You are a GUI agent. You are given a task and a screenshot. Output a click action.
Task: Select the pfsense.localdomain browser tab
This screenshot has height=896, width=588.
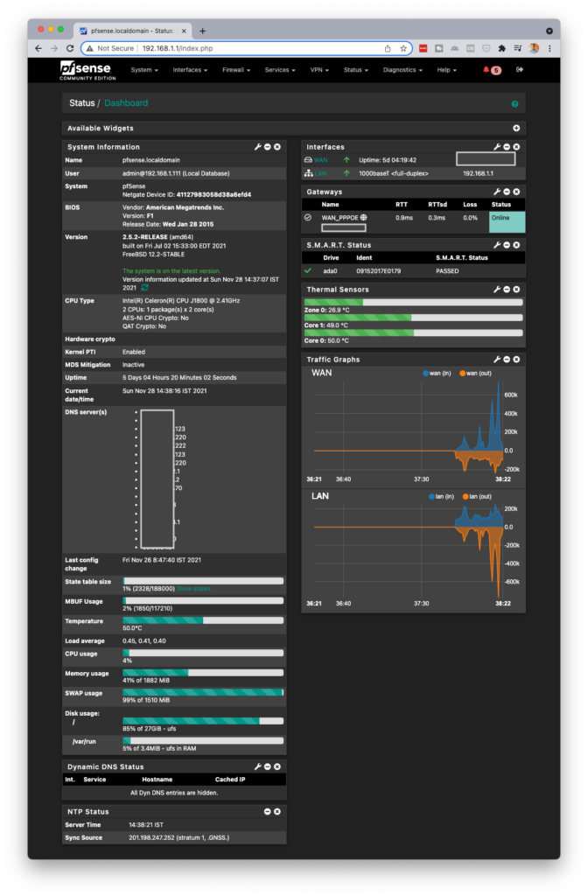pyautogui.click(x=134, y=31)
